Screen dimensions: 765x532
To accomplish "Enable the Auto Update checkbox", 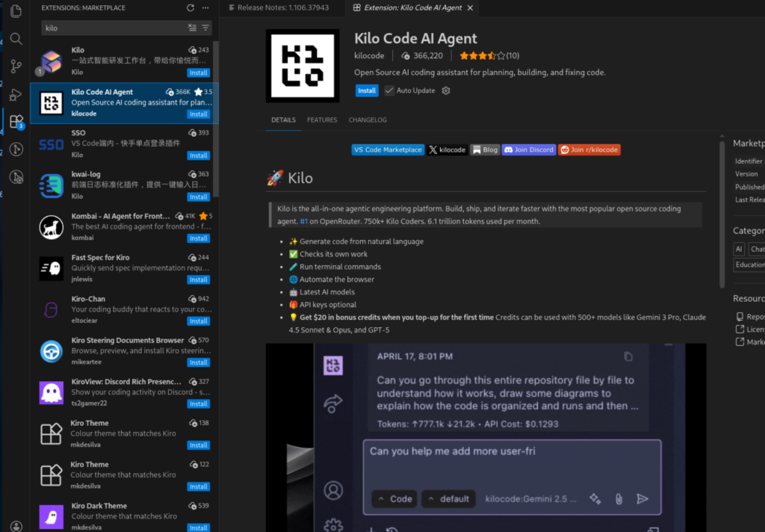I will tap(389, 90).
